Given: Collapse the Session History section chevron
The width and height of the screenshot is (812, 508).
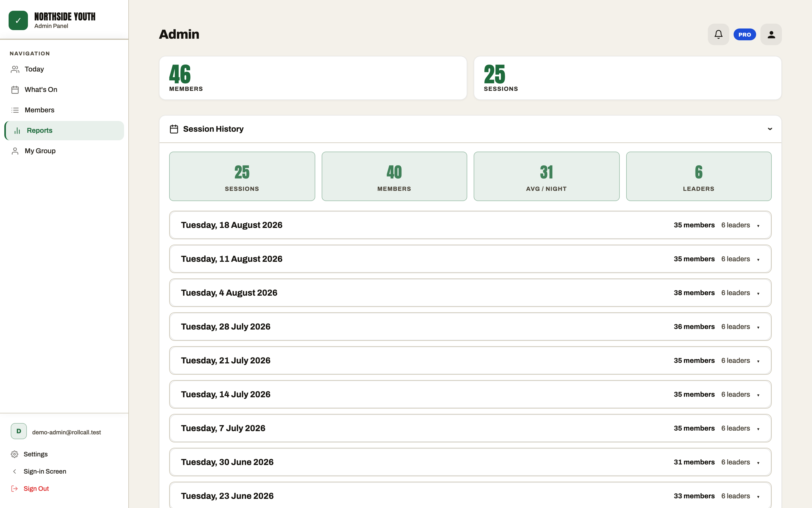Looking at the screenshot, I should tap(770, 129).
